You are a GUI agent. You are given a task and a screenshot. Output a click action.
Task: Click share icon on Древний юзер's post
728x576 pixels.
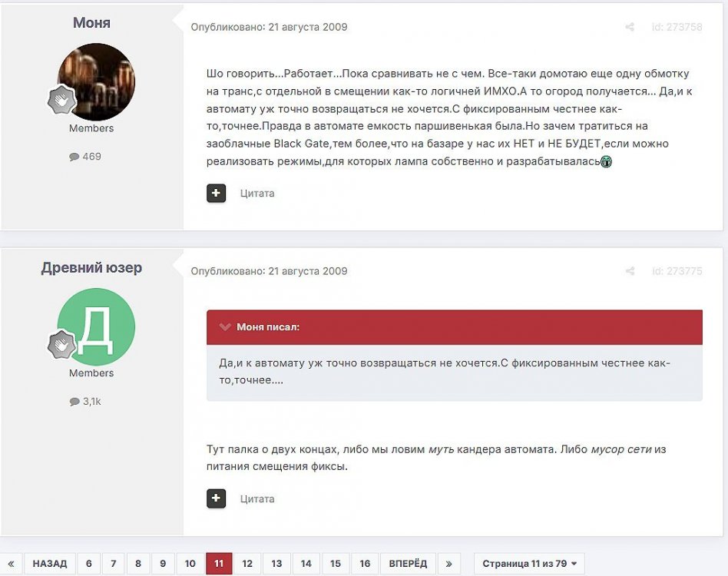tap(630, 270)
